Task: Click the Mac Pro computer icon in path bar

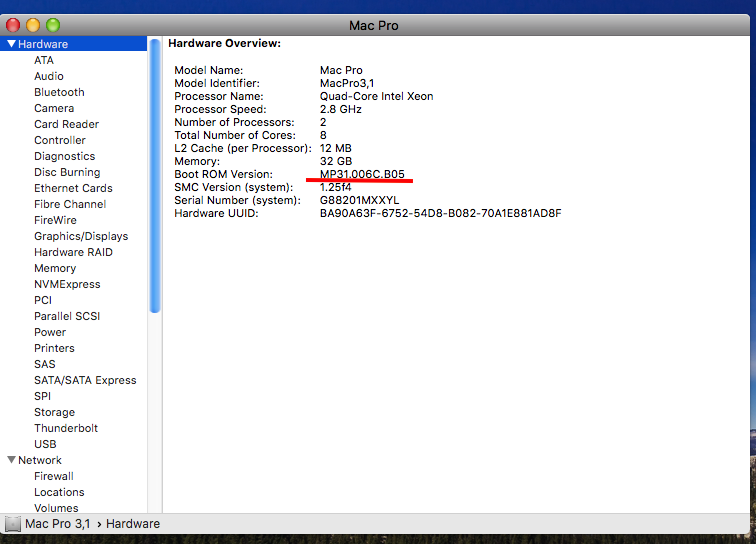Action: [x=13, y=524]
